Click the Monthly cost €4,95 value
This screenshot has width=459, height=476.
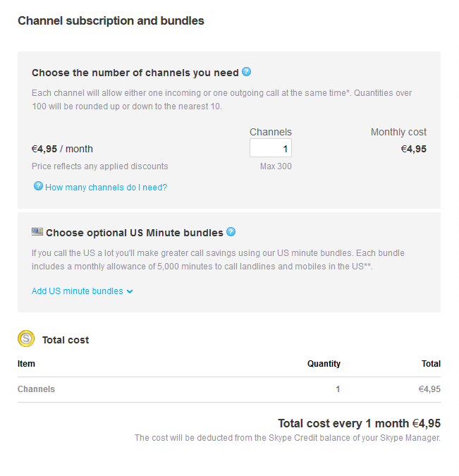click(413, 149)
